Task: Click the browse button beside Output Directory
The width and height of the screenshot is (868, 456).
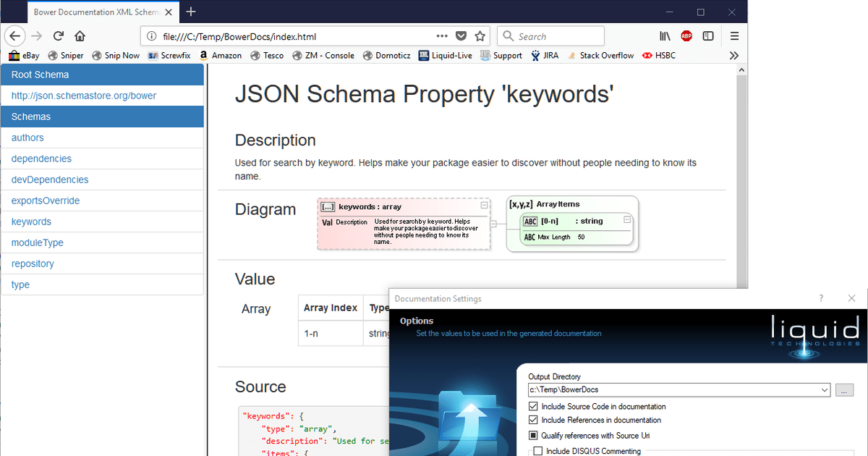Action: [844, 389]
